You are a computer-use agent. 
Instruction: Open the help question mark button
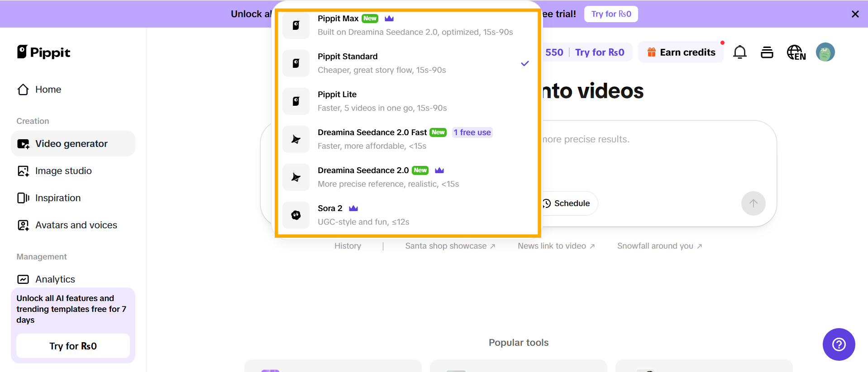coord(839,344)
